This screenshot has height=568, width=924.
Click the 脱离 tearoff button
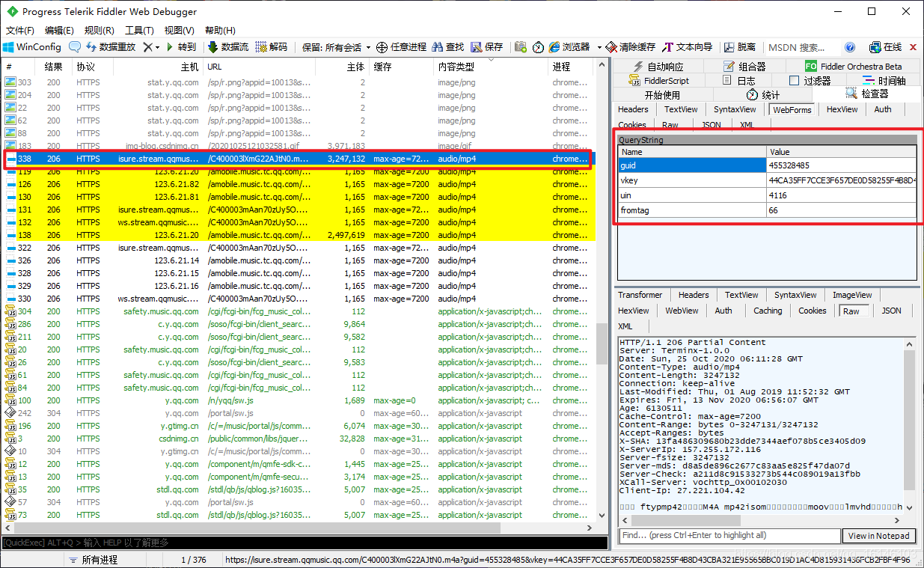[x=739, y=46]
